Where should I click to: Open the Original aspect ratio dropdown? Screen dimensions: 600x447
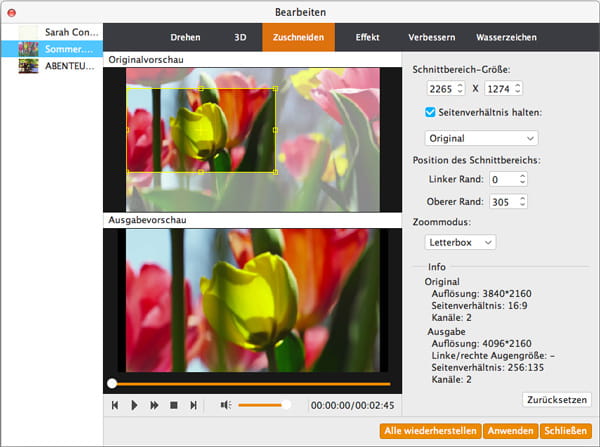(x=483, y=138)
